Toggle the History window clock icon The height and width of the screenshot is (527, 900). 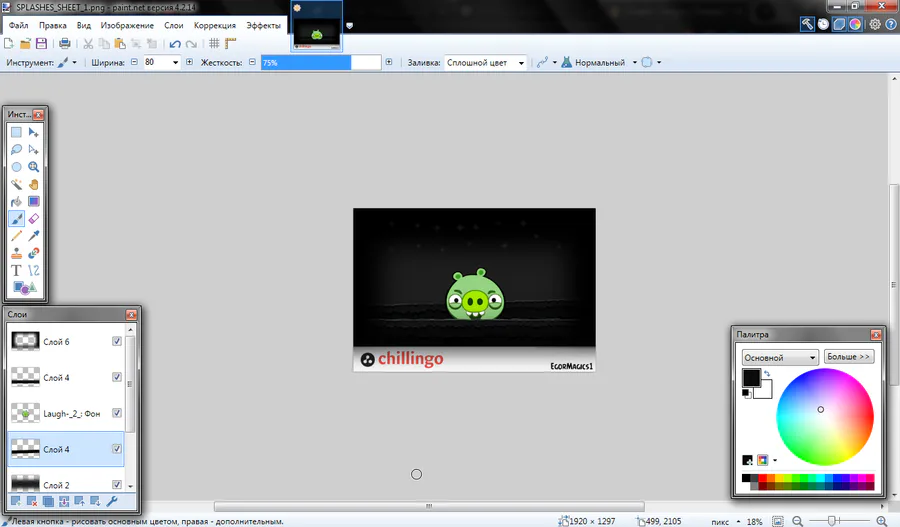tap(823, 24)
